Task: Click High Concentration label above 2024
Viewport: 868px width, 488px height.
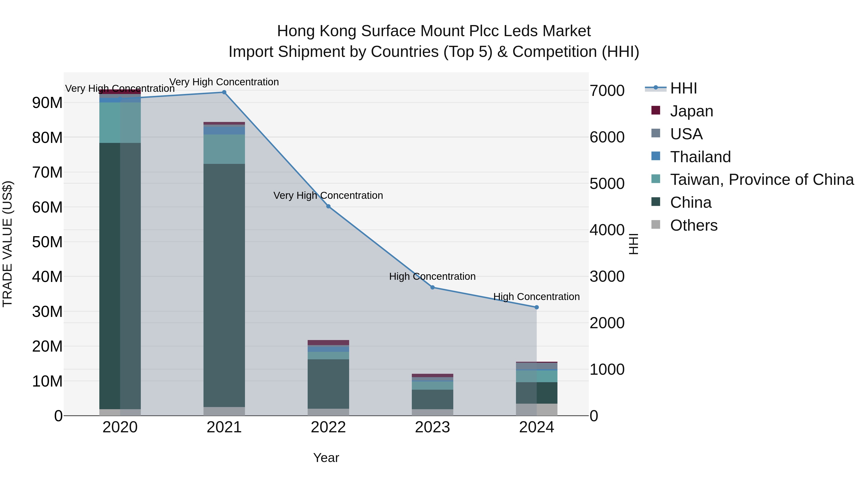Action: (x=536, y=296)
